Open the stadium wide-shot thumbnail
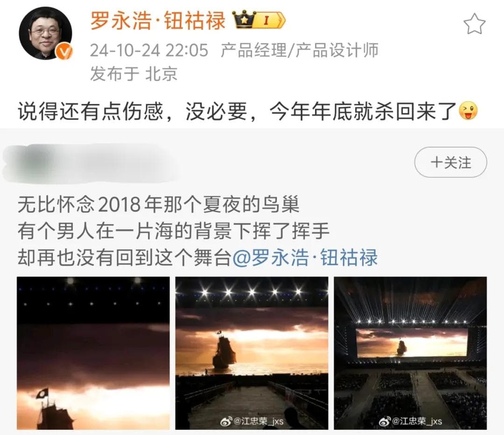Image resolution: width=504 pixels, height=435 pixels. tap(410, 353)
